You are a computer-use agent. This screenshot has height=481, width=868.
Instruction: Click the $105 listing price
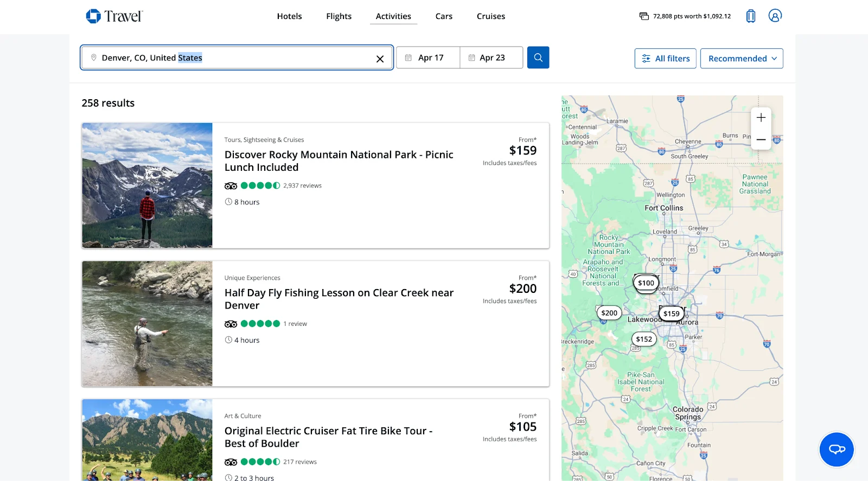point(522,427)
